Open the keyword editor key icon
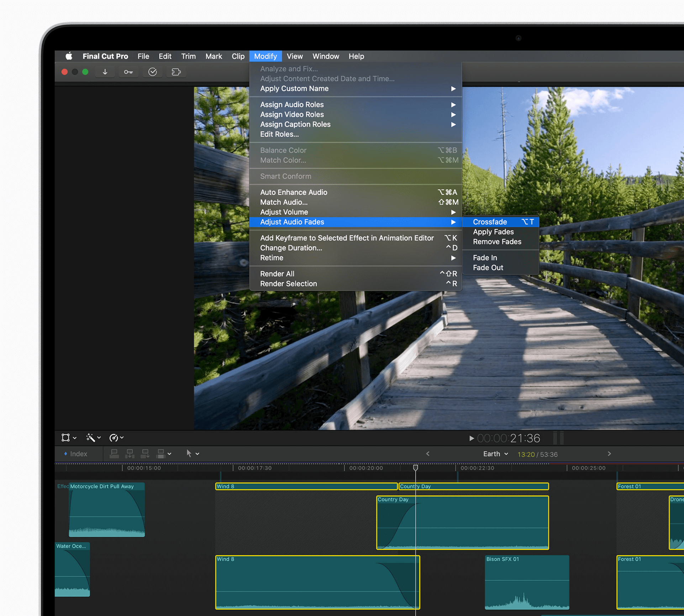Viewport: 684px width, 616px height. [128, 72]
